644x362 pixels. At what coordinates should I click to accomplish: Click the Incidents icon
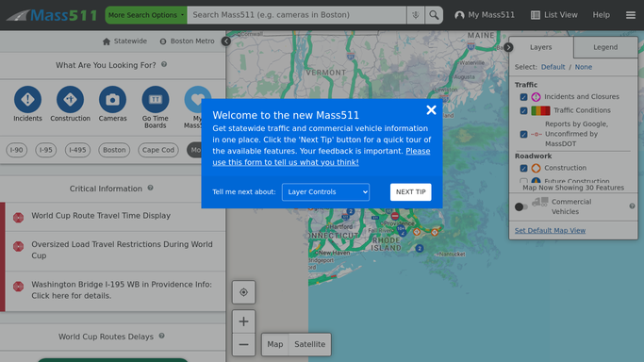click(x=27, y=99)
